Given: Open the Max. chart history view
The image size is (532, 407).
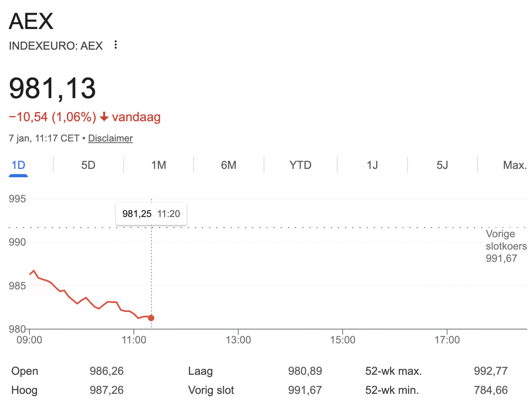Looking at the screenshot, I should [x=515, y=165].
